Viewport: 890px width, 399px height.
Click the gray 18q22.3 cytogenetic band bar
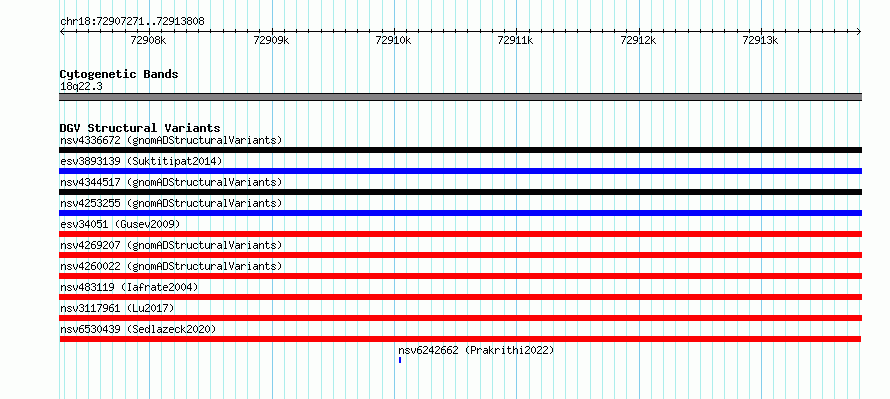(460, 97)
